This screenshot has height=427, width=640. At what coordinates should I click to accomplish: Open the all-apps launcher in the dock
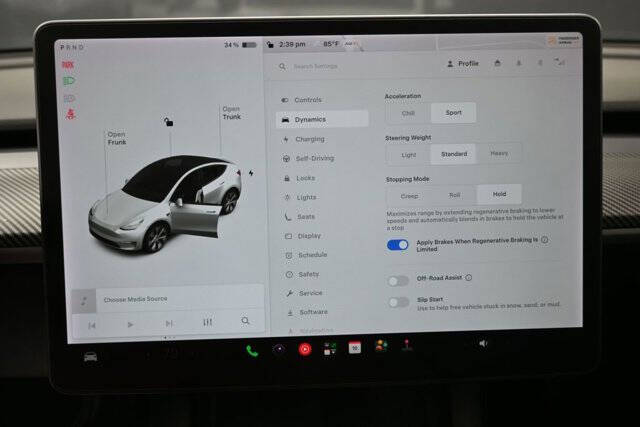(x=330, y=349)
